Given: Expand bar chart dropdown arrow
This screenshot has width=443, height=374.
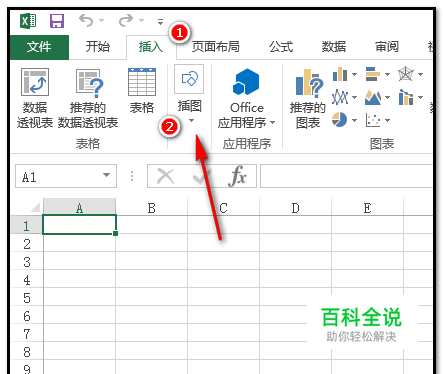Looking at the screenshot, I should point(387,74).
